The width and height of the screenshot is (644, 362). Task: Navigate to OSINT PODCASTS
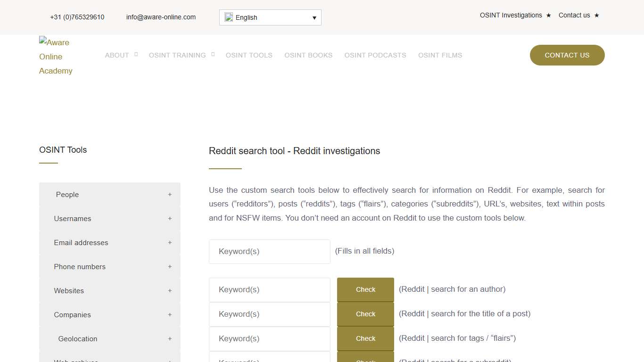(375, 55)
